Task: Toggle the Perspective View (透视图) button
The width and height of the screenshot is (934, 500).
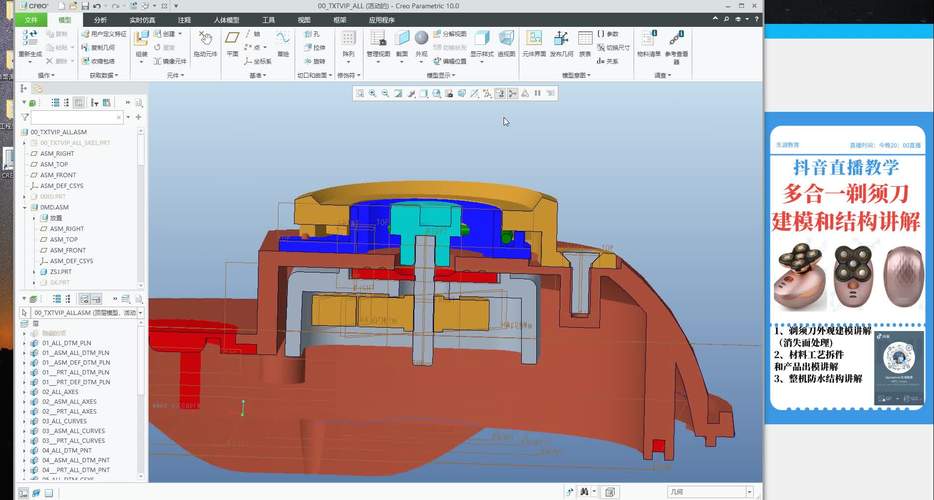Action: coord(506,39)
